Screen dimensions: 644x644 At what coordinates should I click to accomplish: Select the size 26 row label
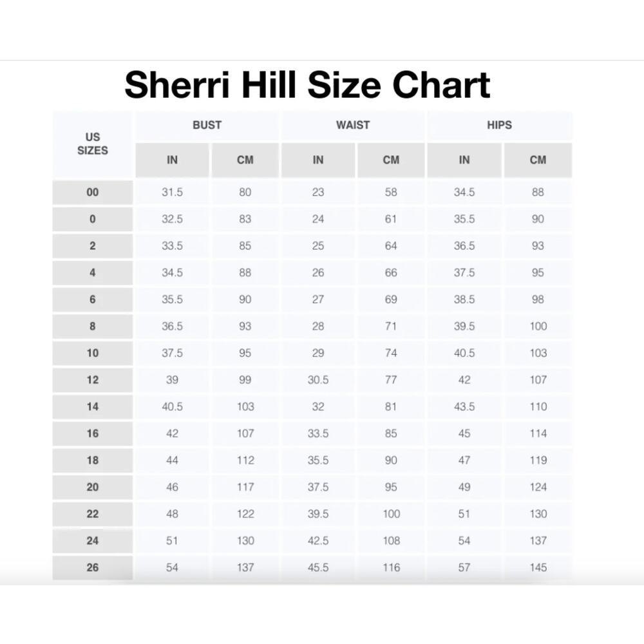(92, 567)
